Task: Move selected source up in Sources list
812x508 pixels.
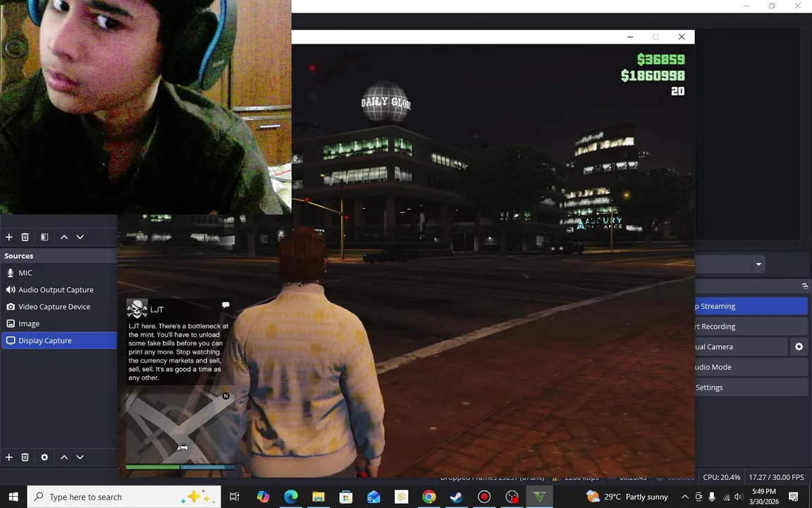Action: pyautogui.click(x=64, y=457)
